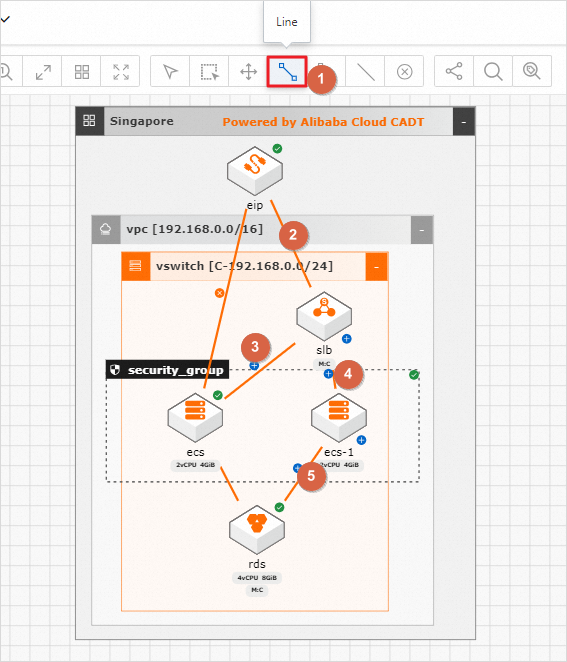Screen dimensions: 567x662
Task: Click the blue plus beside slb
Action: click(x=347, y=339)
